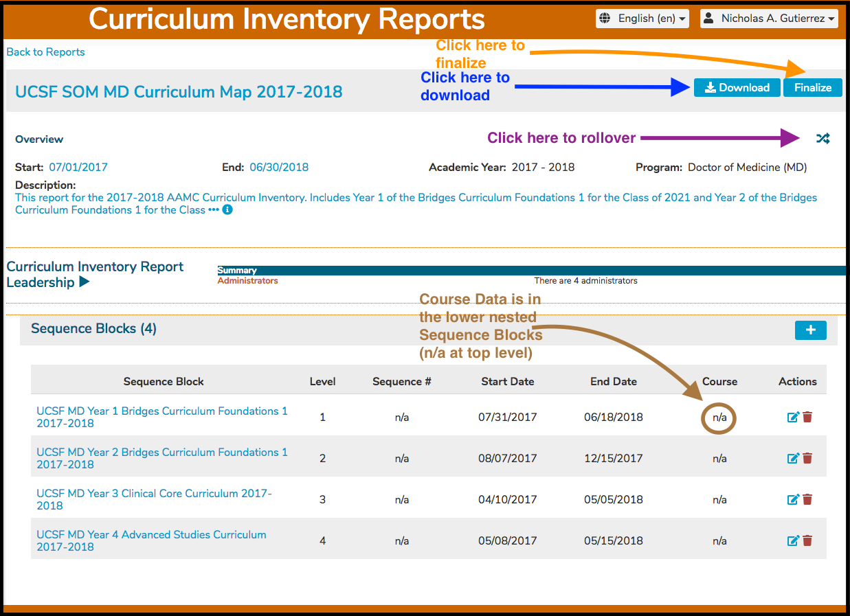Click end date cell 05/05/2018

click(x=614, y=499)
